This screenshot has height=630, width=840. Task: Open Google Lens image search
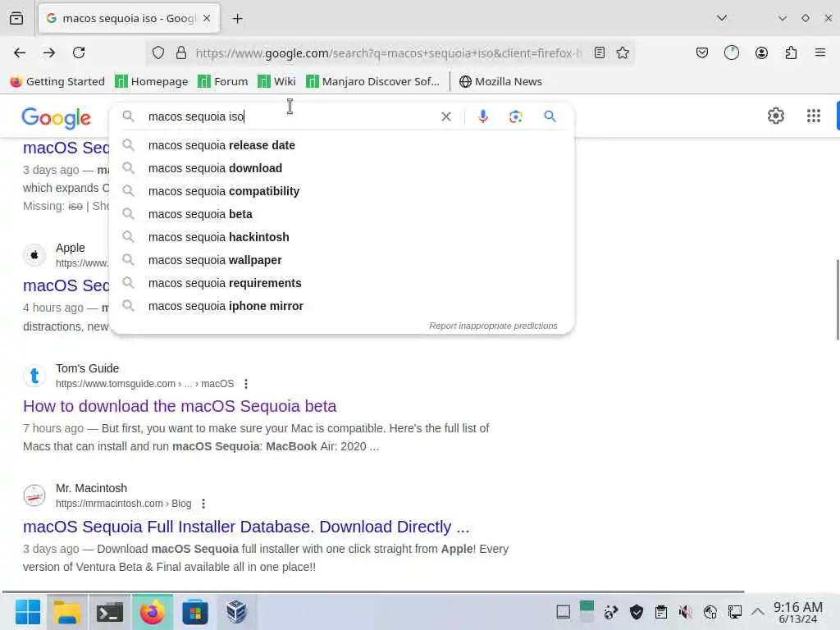pos(515,116)
